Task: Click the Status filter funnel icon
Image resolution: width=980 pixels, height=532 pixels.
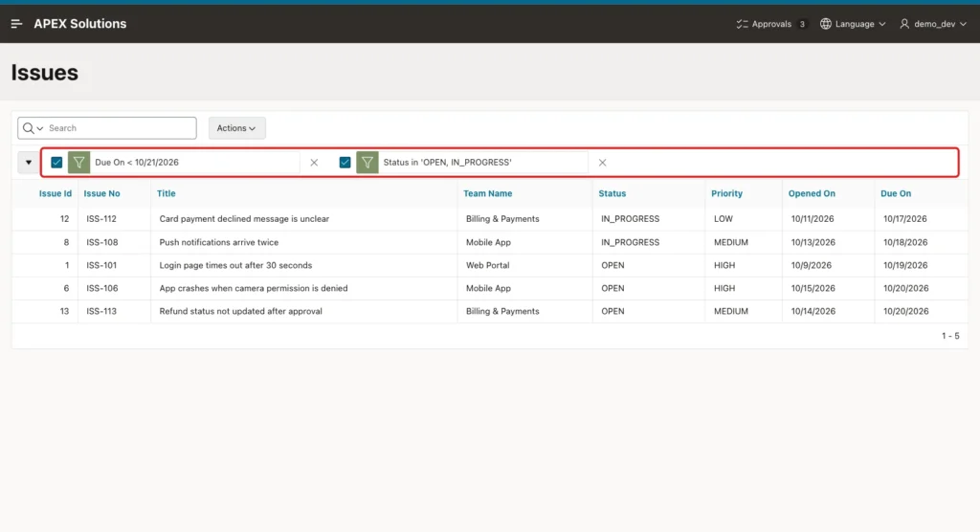Action: (367, 163)
